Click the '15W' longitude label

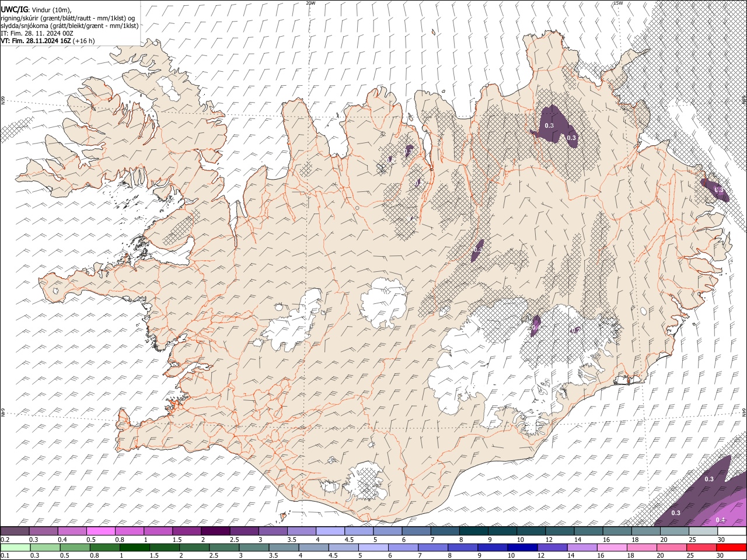[x=618, y=3]
